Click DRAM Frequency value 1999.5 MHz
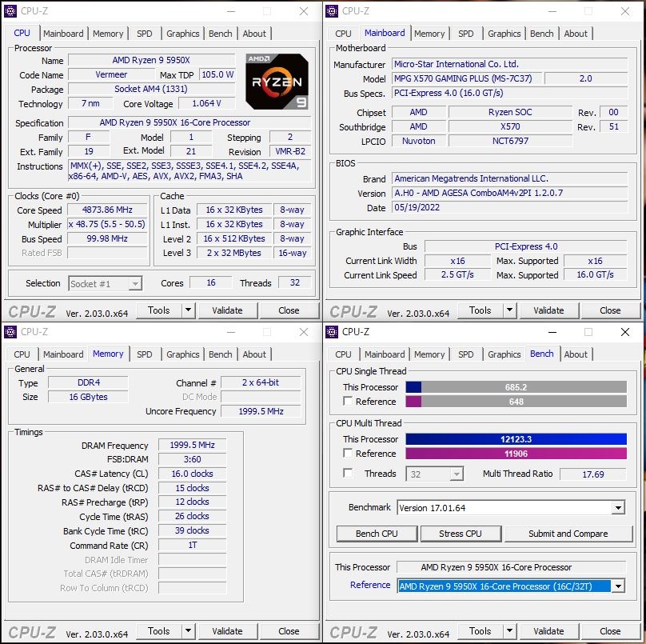Image resolution: width=646 pixels, height=644 pixels. tap(193, 445)
